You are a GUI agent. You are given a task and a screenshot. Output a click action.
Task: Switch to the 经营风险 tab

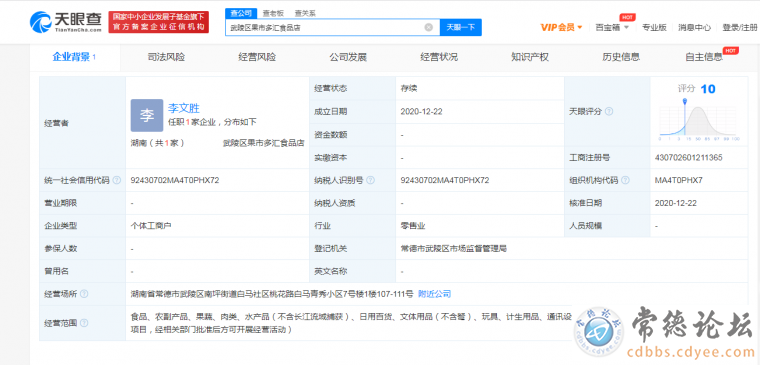(x=257, y=57)
